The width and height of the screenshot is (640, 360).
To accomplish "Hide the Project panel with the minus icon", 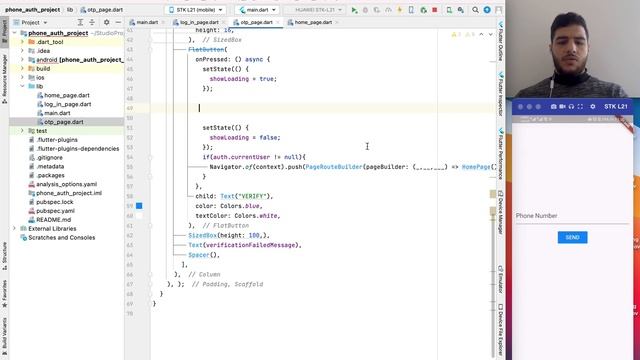I will tap(118, 22).
